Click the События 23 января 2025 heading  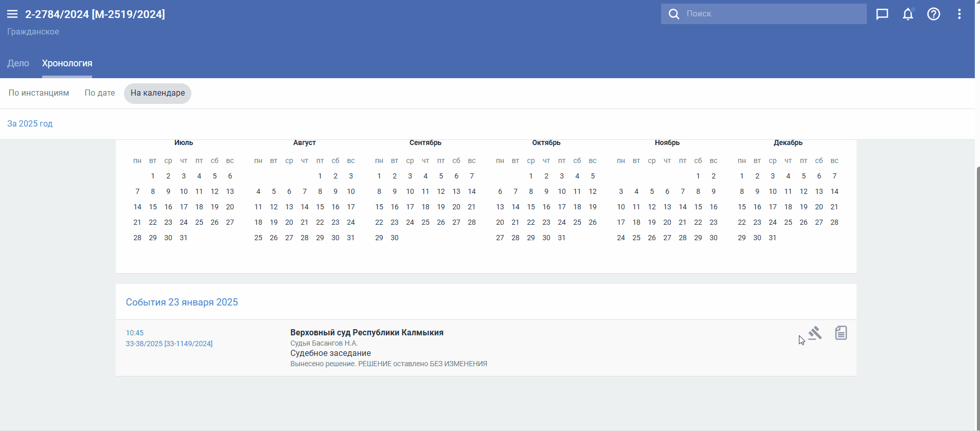(x=182, y=302)
